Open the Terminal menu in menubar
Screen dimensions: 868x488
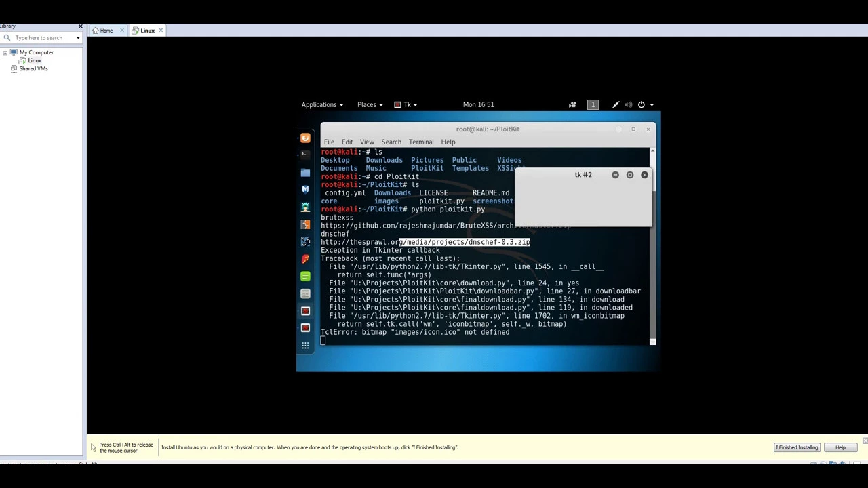pyautogui.click(x=421, y=142)
